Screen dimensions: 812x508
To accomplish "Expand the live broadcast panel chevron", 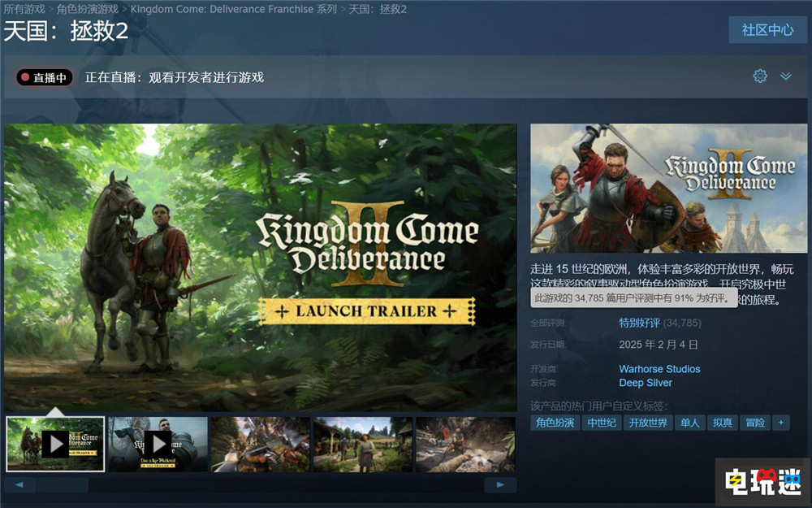I will pos(785,76).
